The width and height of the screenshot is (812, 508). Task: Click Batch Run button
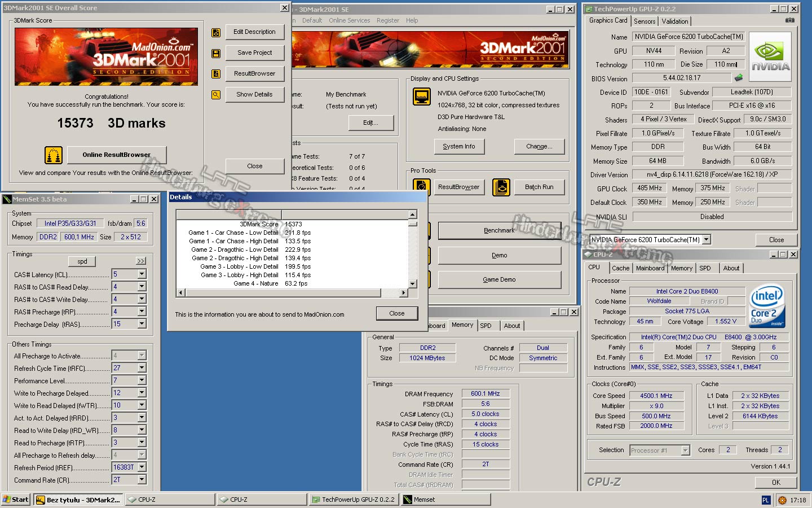pos(540,187)
